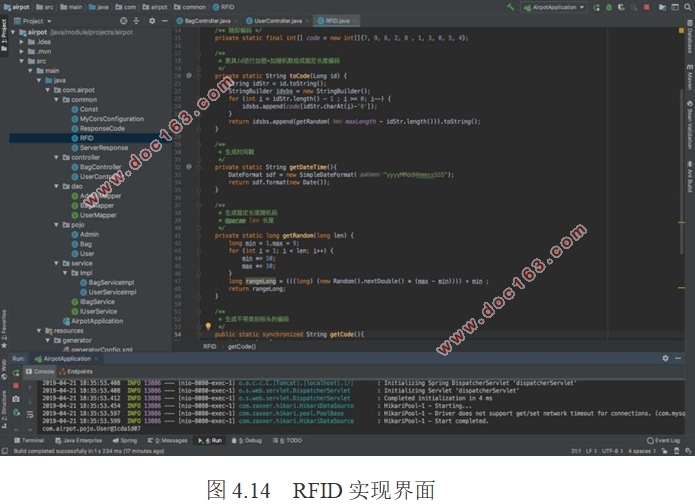Open the Run panel gear settings
The width and height of the screenshot is (695, 504).
[x=665, y=358]
